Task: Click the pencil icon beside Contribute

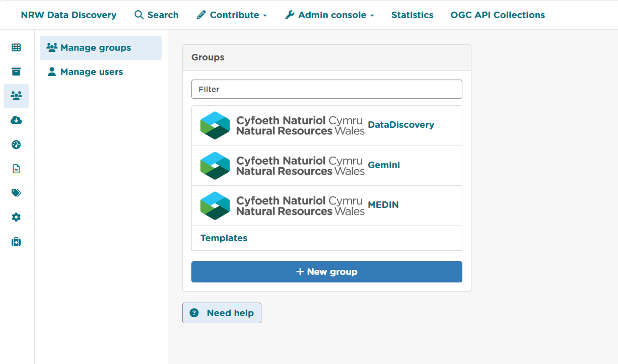Action: [201, 15]
